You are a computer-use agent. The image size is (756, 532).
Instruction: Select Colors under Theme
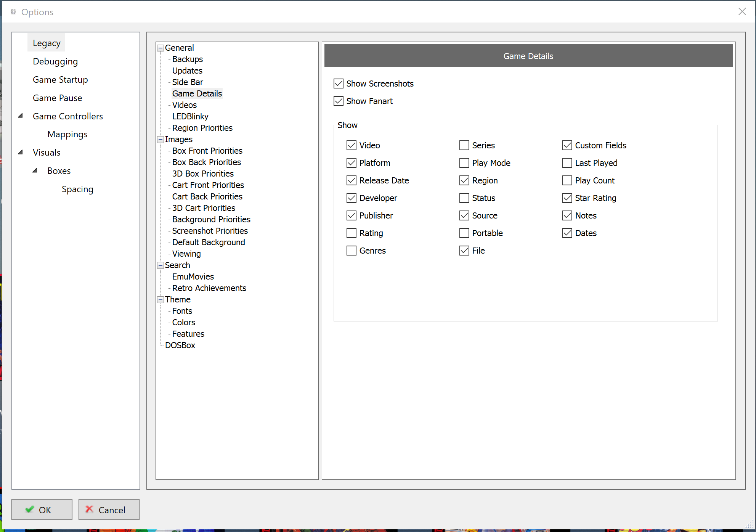[x=184, y=322]
